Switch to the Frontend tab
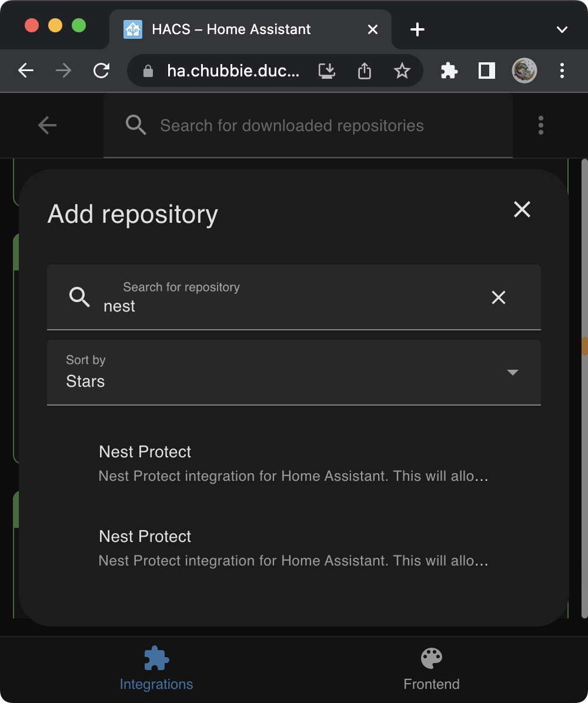Screen dimensions: 588x703 pyautogui.click(x=431, y=669)
